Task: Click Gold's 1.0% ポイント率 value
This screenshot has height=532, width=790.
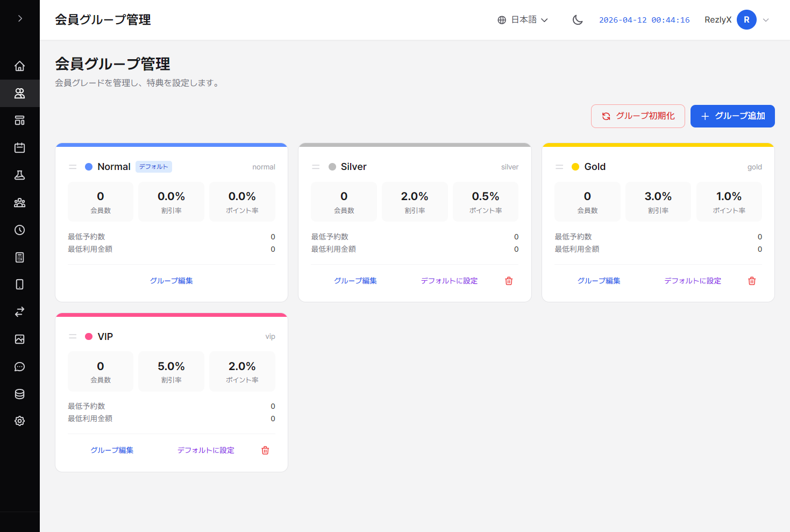Action: tap(729, 196)
